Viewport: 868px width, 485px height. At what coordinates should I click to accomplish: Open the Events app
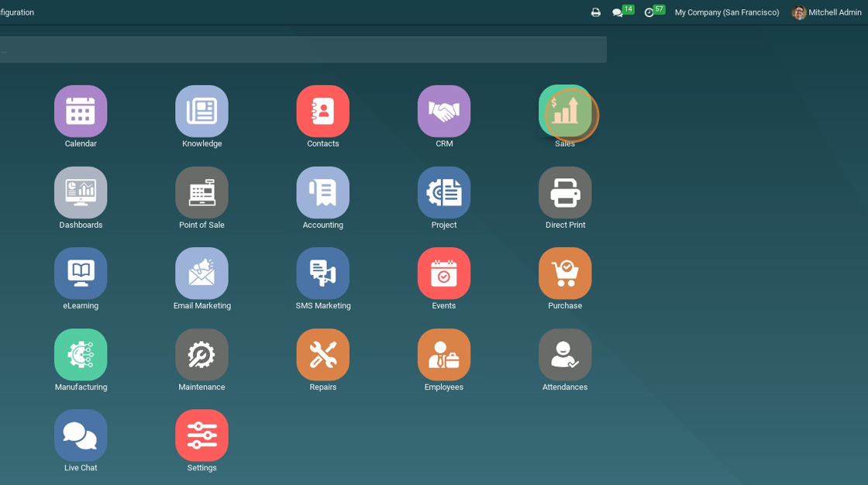[444, 273]
